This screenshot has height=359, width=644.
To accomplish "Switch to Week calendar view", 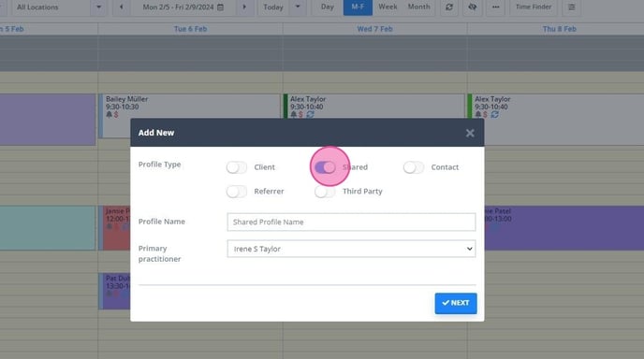I will click(388, 7).
